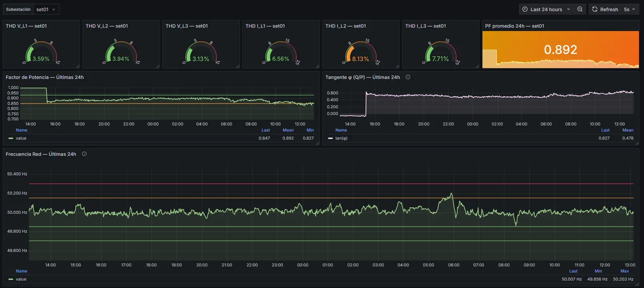
Task: Click the 50.203 Hz legend value
Action: (x=623, y=279)
